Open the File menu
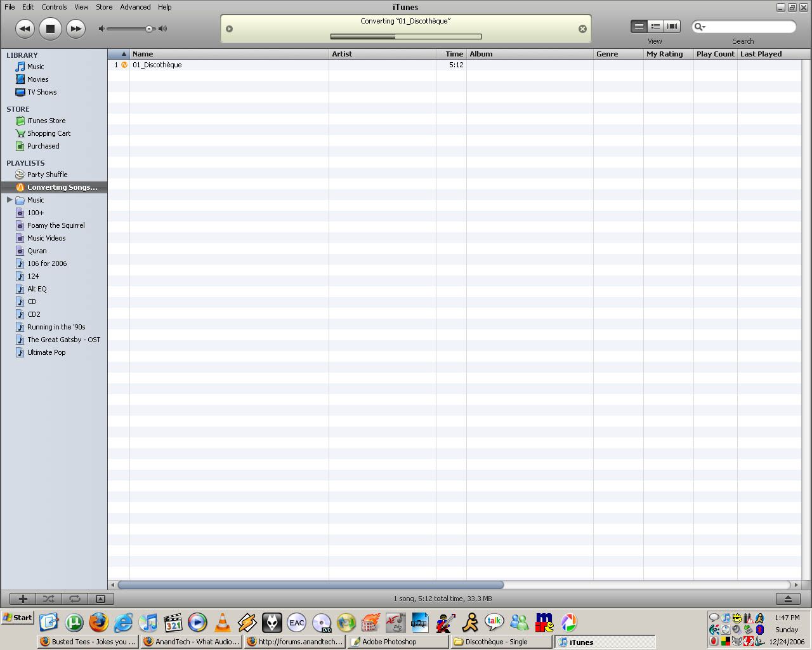Viewport: 812px width, 650px height. (x=10, y=7)
